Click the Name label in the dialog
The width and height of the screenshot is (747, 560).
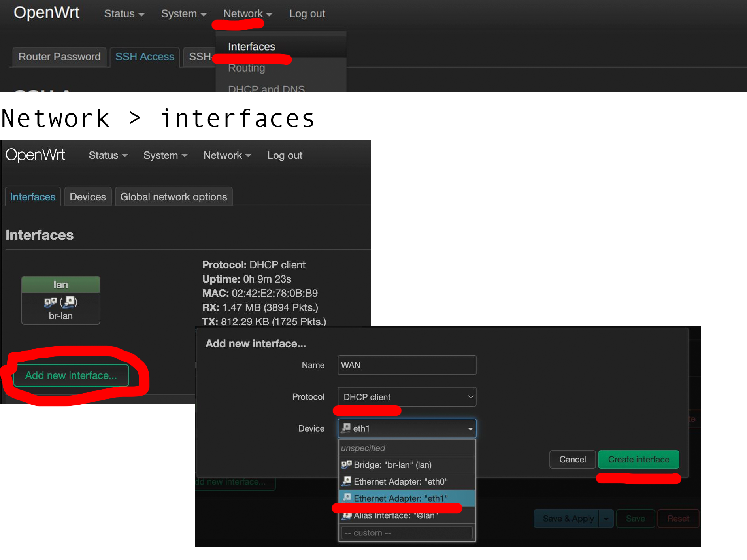313,365
